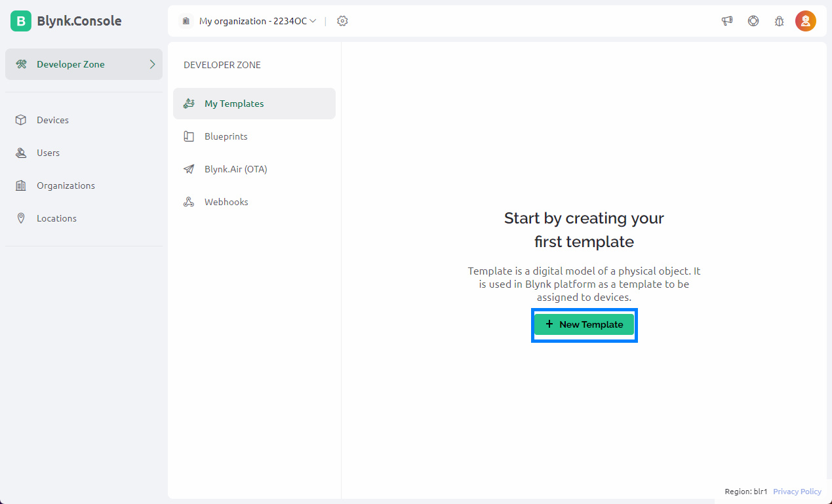
Task: Click the Blynk logo icon
Action: point(21,21)
